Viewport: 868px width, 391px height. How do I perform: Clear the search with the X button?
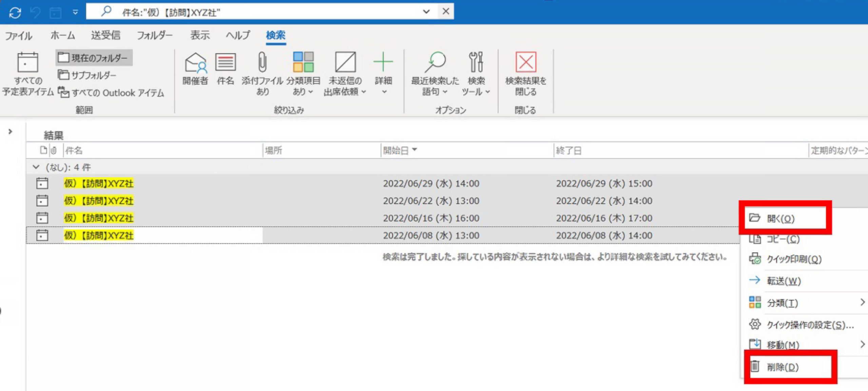[x=446, y=12]
